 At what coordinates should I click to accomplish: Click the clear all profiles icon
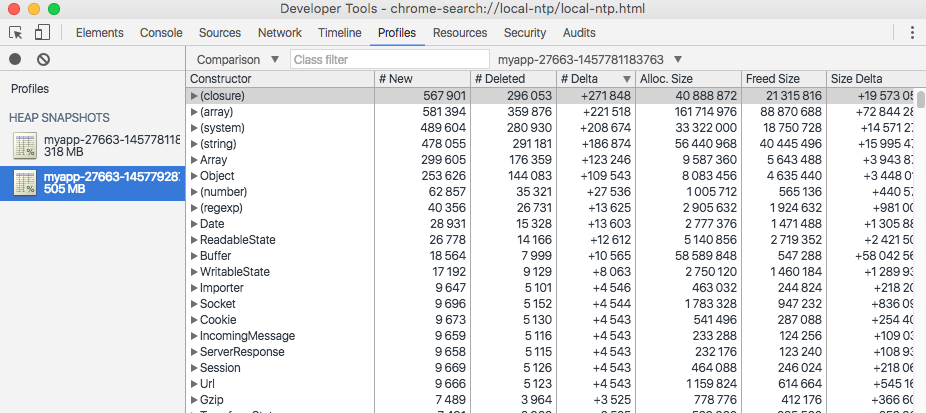point(43,60)
